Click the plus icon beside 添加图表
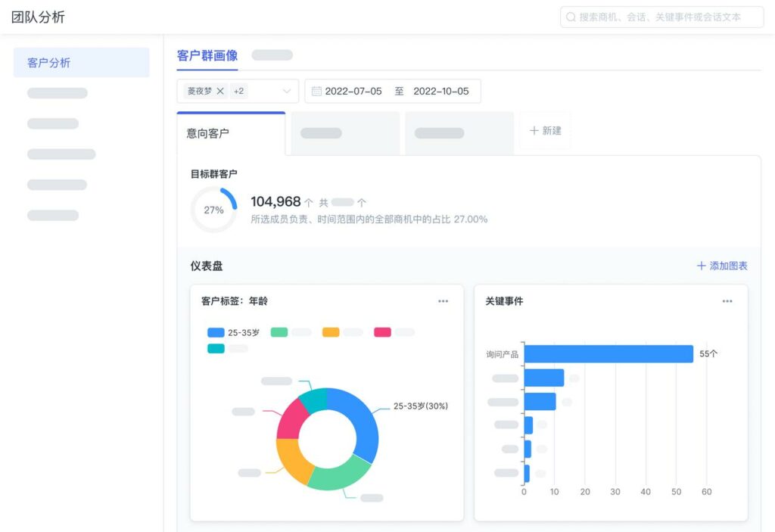 point(701,266)
